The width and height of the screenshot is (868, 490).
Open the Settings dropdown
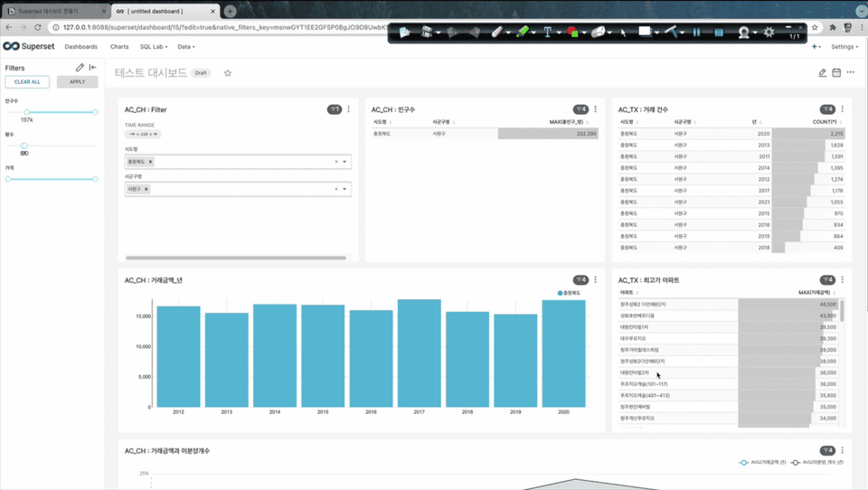(844, 47)
